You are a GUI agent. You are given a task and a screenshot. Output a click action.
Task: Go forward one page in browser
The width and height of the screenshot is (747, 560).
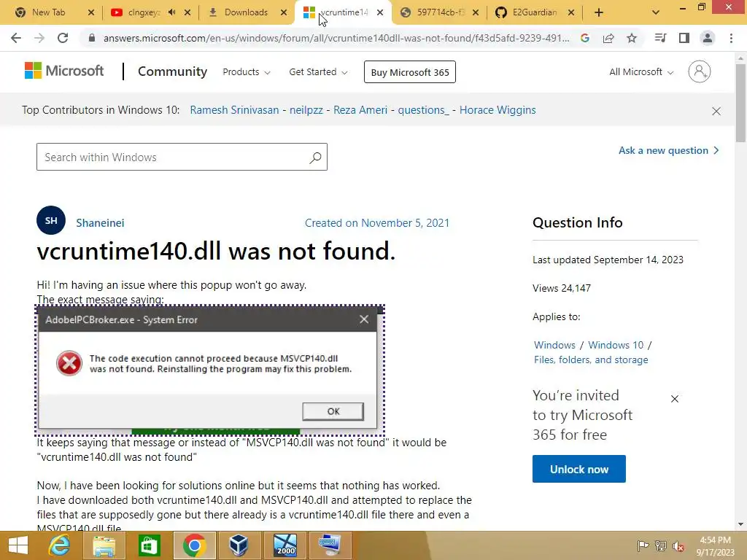pyautogui.click(x=39, y=38)
